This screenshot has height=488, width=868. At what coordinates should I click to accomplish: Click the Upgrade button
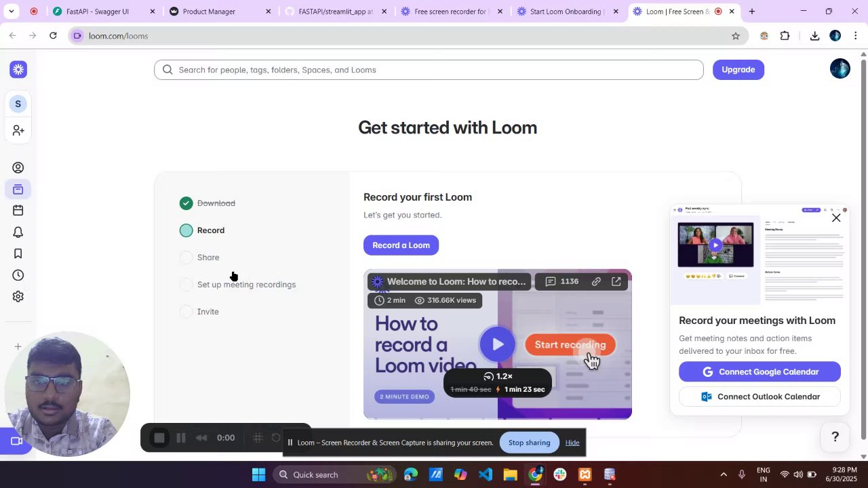pos(738,69)
